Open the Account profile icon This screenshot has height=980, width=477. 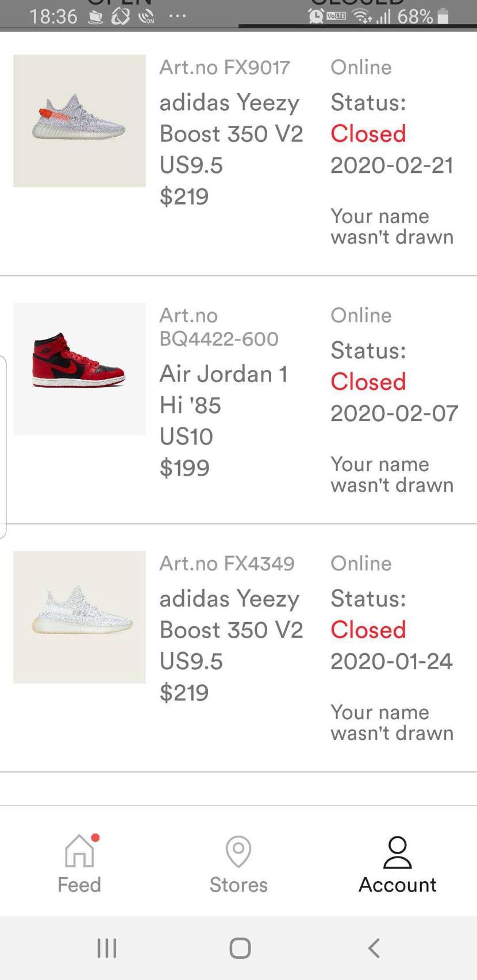[x=398, y=852]
